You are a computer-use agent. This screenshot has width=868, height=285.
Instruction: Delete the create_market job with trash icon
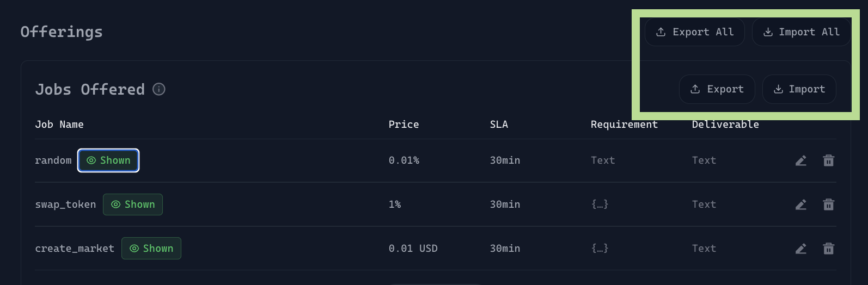828,249
